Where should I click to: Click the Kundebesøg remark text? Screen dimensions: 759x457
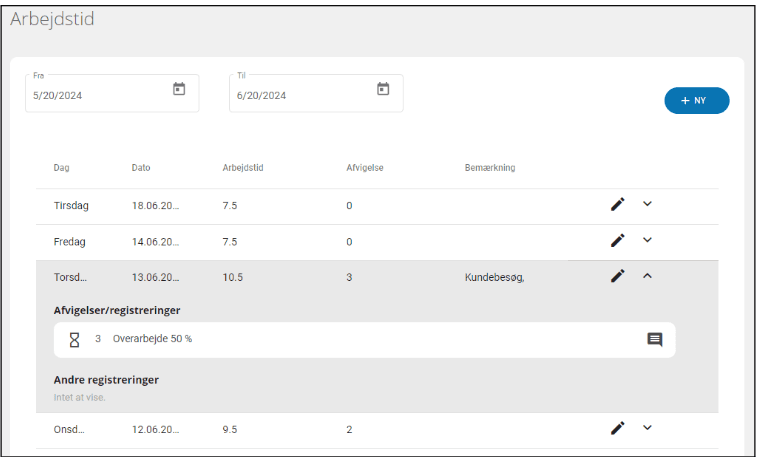494,278
